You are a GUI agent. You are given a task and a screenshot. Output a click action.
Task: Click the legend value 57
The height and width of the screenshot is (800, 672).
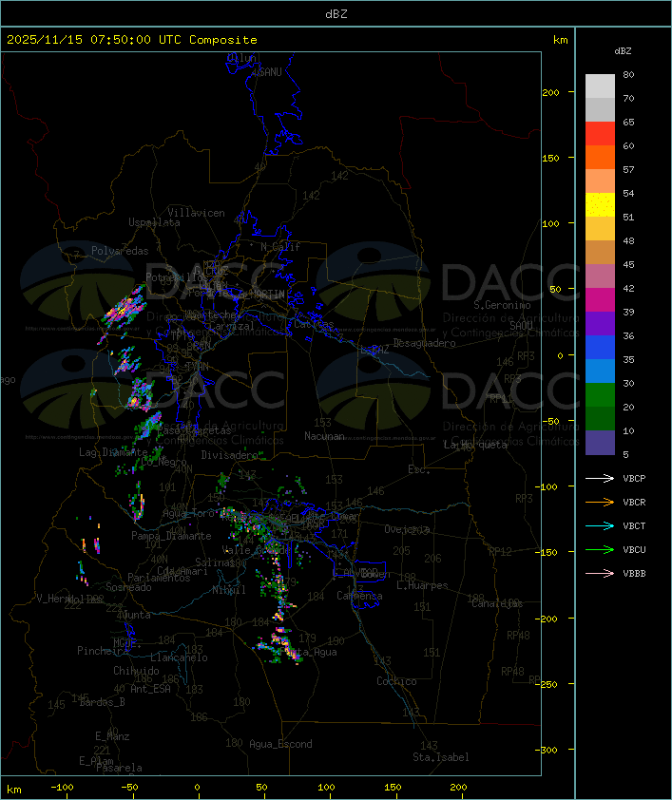[628, 169]
